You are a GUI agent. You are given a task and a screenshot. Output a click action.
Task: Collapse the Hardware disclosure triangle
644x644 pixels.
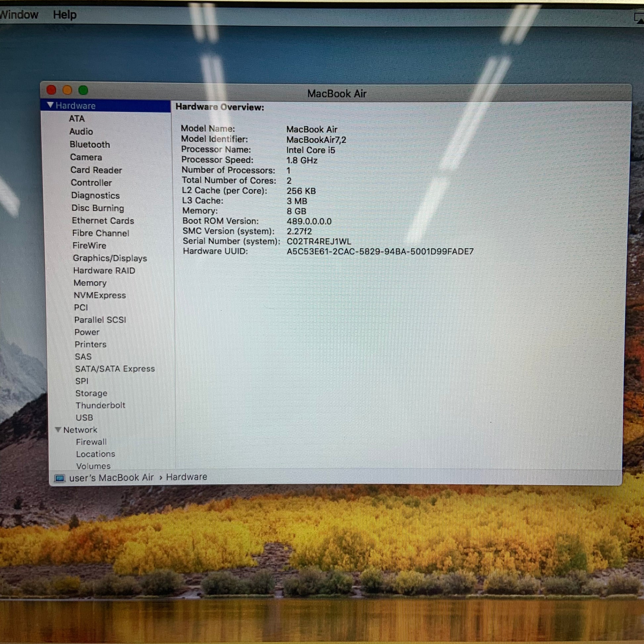coord(50,105)
